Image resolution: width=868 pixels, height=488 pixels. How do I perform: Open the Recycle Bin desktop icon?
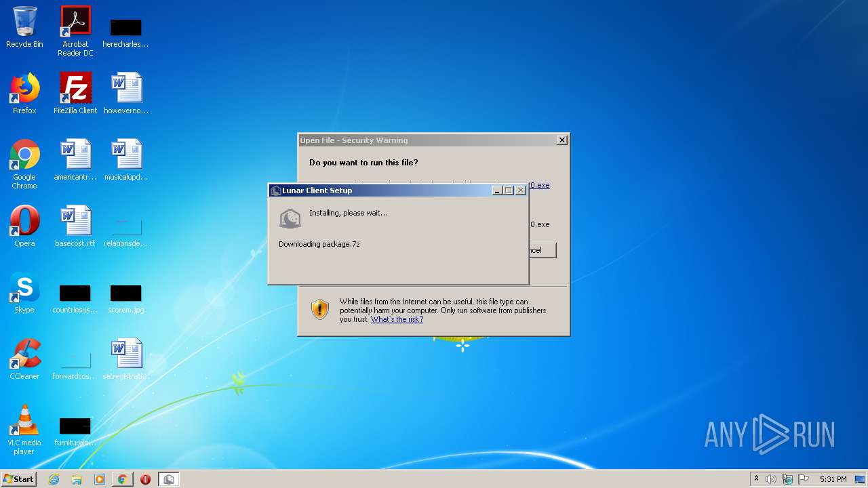click(24, 27)
